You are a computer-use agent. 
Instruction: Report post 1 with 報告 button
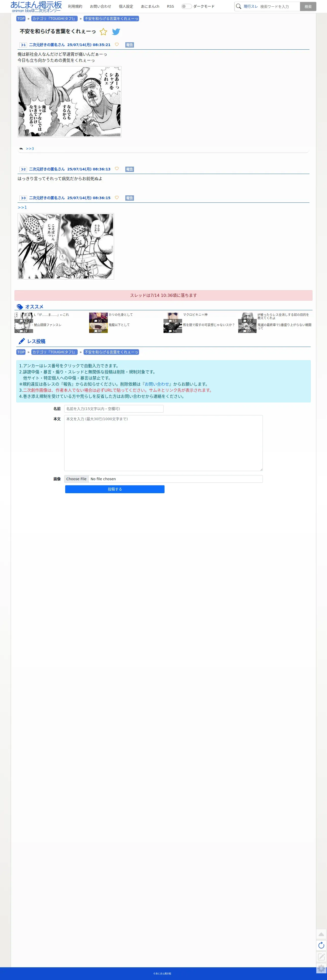[130, 45]
